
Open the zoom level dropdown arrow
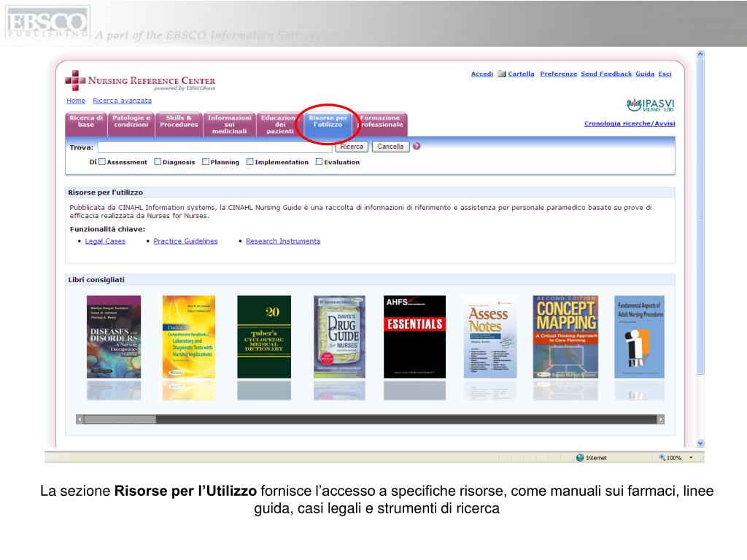tap(691, 458)
